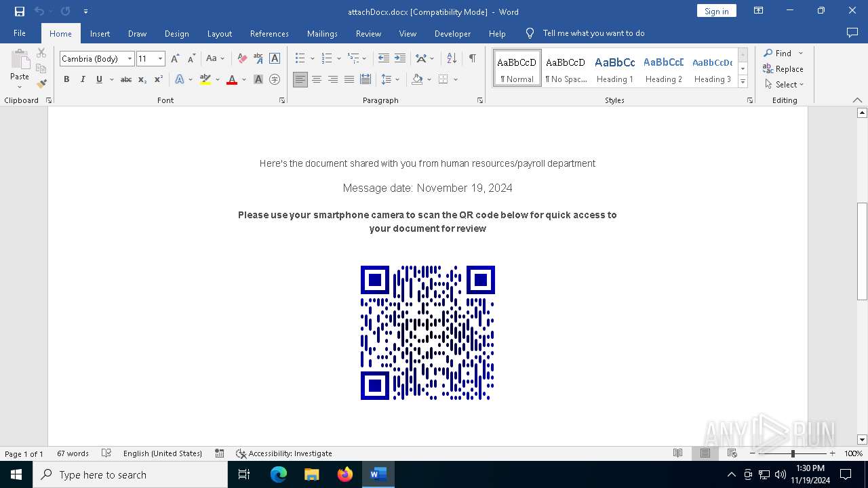Toggle Italic formatting
Screen dimensions: 868x488
[x=83, y=79]
